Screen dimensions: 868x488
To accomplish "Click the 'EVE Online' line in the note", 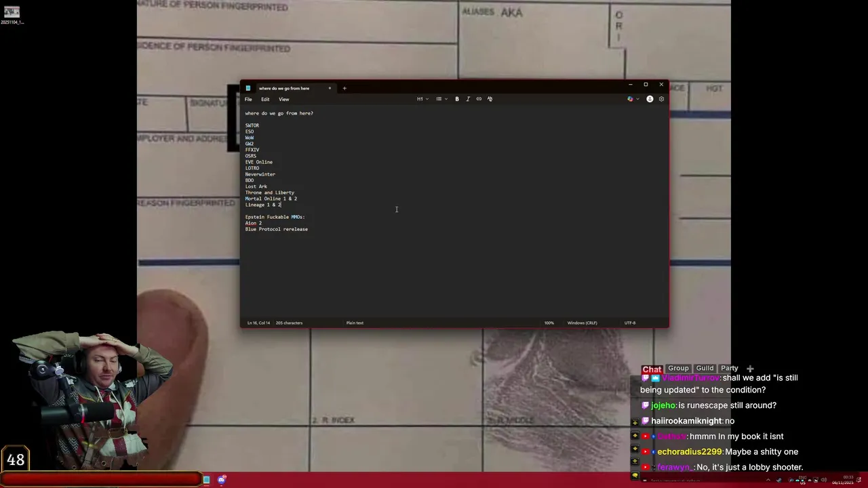I will (259, 162).
